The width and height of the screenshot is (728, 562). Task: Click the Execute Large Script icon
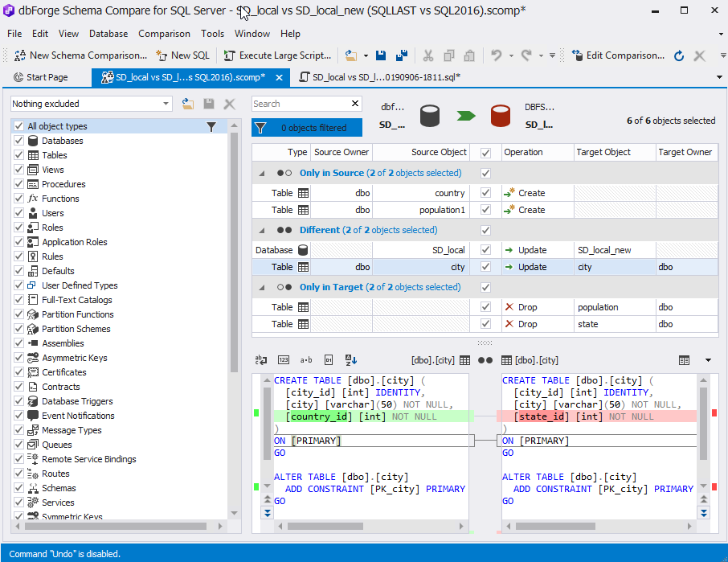click(x=229, y=55)
